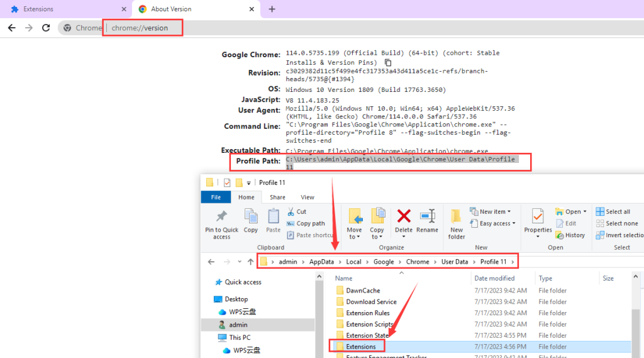Switch to the Extensions browser tab
The image size is (644, 358).
tap(65, 9)
